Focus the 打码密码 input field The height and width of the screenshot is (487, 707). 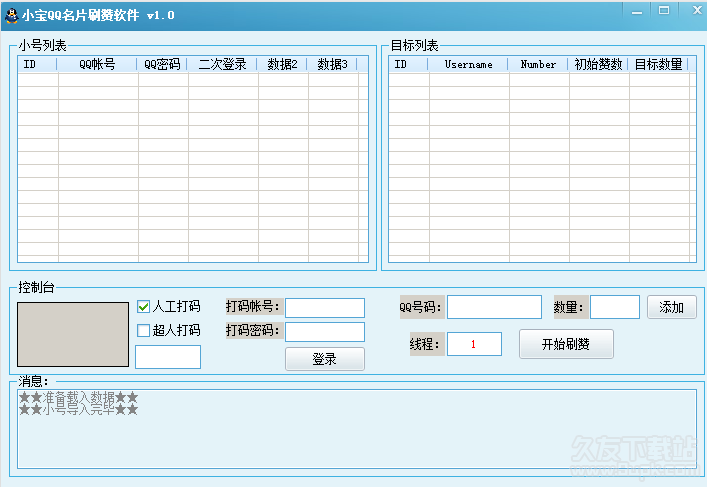[325, 331]
